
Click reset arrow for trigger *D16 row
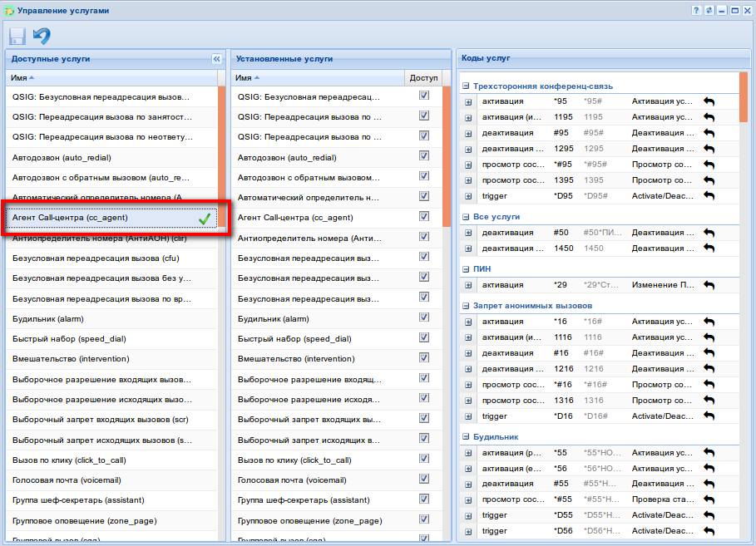(709, 416)
